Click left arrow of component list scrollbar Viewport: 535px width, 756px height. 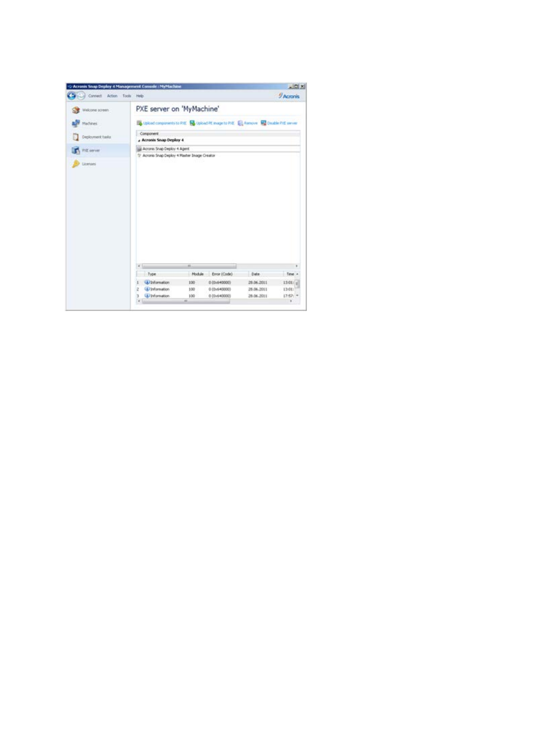point(139,266)
